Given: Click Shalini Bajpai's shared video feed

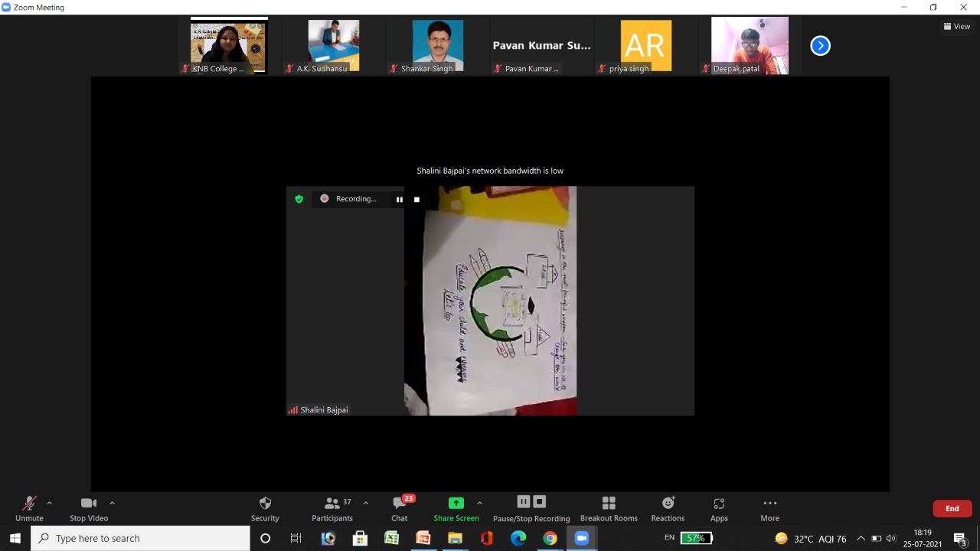Looking at the screenshot, I should pyautogui.click(x=490, y=301).
